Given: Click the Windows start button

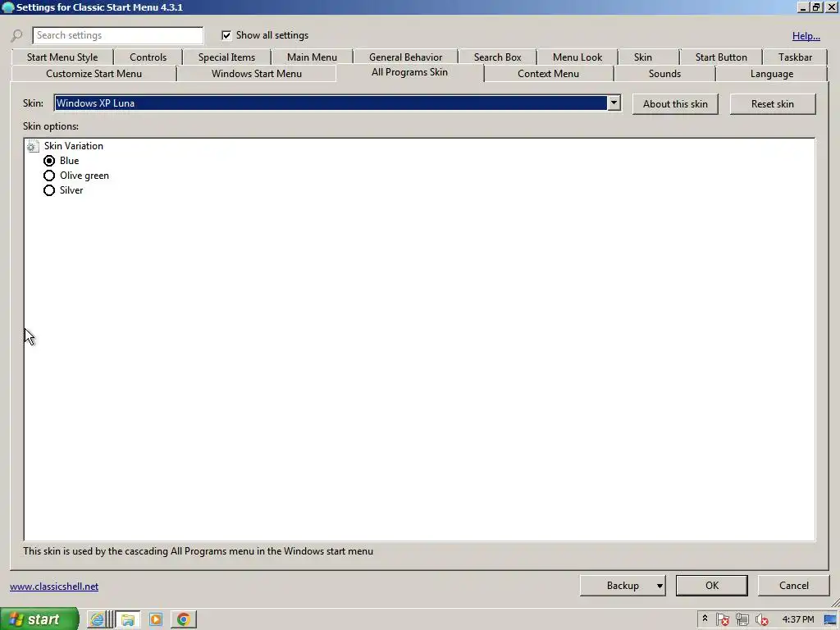Looking at the screenshot, I should pos(39,619).
